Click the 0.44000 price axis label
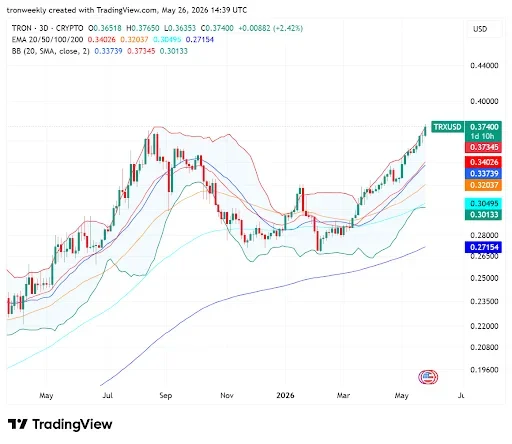Image resolution: width=512 pixels, height=444 pixels. [484, 66]
